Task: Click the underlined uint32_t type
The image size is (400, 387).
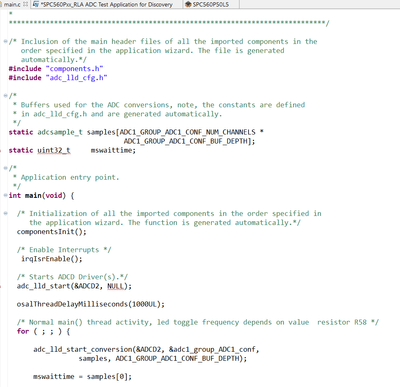Action: click(54, 150)
